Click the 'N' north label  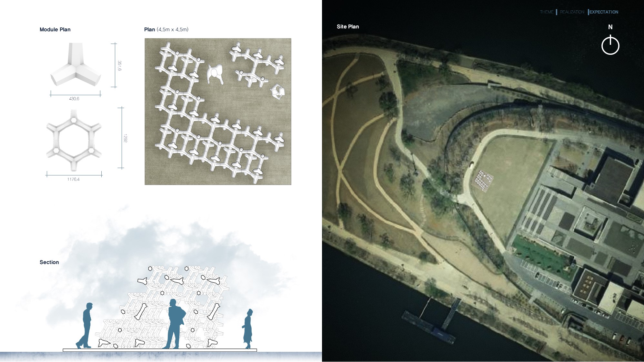[610, 27]
